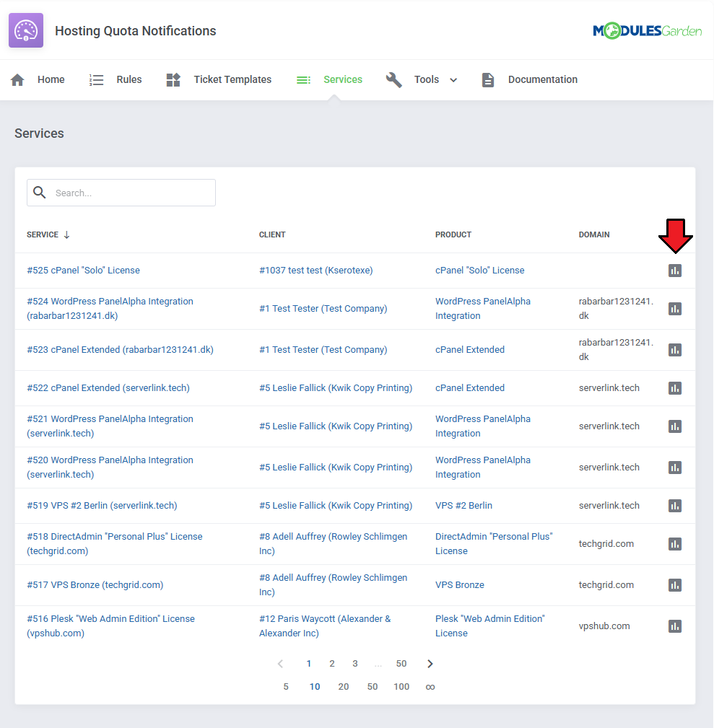Open service #519 VPS #2 Berlin link
The height and width of the screenshot is (728, 714).
[x=103, y=505]
